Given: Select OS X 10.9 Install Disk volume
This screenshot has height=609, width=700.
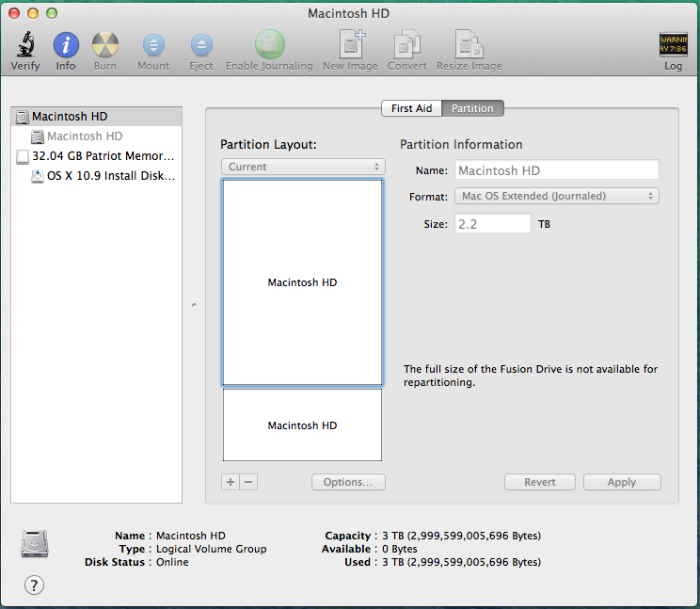Looking at the screenshot, I should tap(96, 175).
